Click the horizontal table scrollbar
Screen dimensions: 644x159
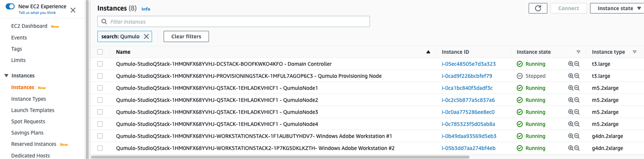(x=280, y=157)
